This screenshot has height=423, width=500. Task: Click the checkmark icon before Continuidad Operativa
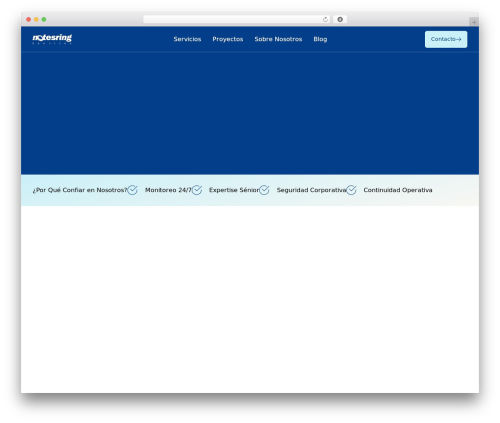[x=351, y=190]
